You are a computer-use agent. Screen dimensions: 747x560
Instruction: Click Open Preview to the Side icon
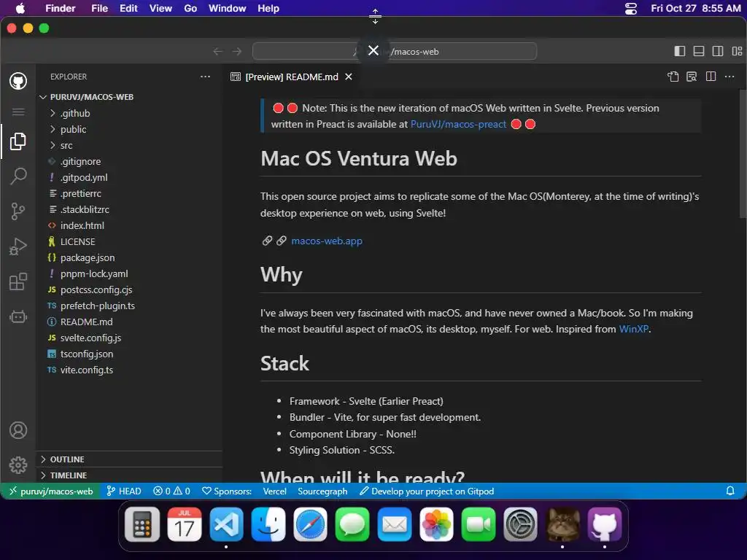pos(692,77)
